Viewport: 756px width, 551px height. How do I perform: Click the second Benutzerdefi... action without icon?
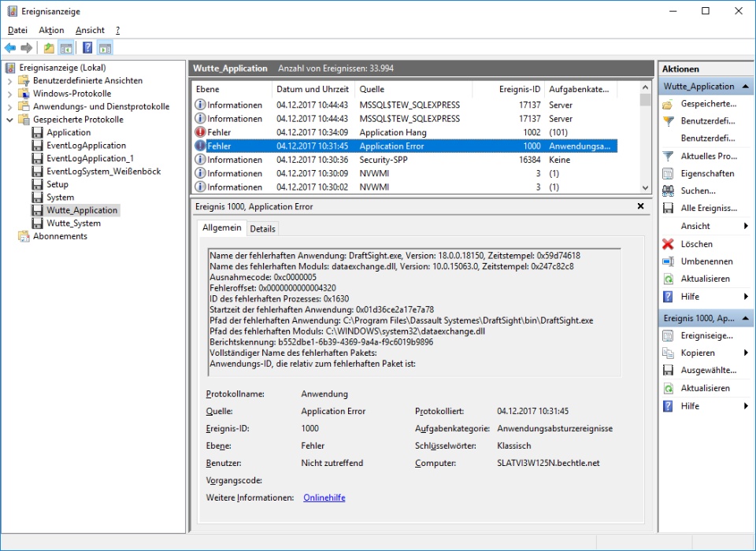[x=708, y=139]
